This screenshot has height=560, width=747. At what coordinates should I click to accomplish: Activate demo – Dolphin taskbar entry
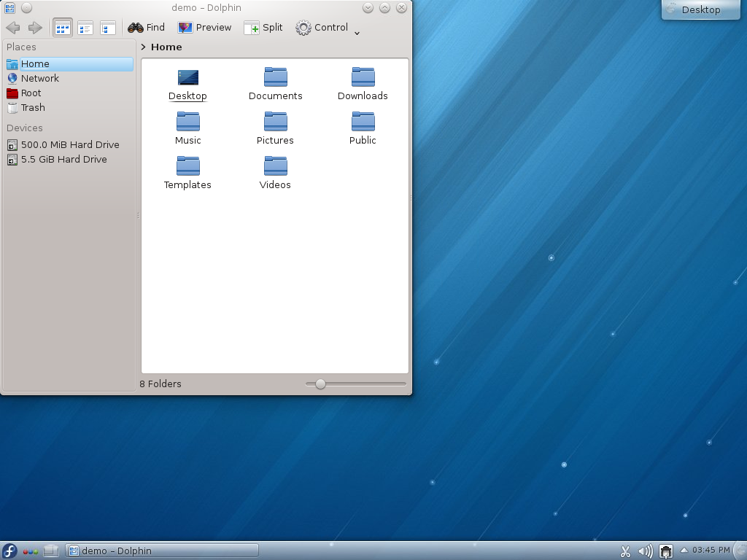162,551
